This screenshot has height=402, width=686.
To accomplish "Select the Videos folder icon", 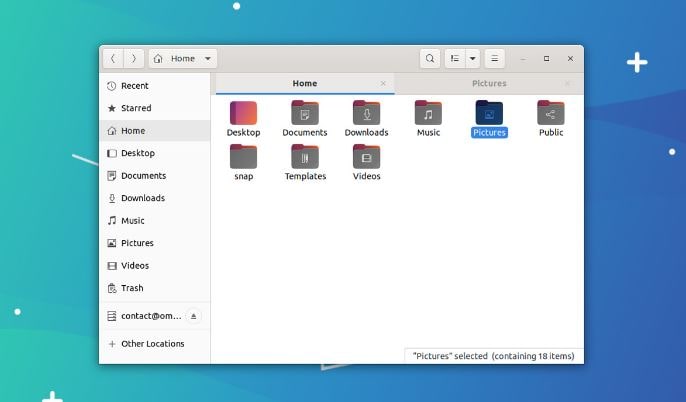I will [367, 157].
